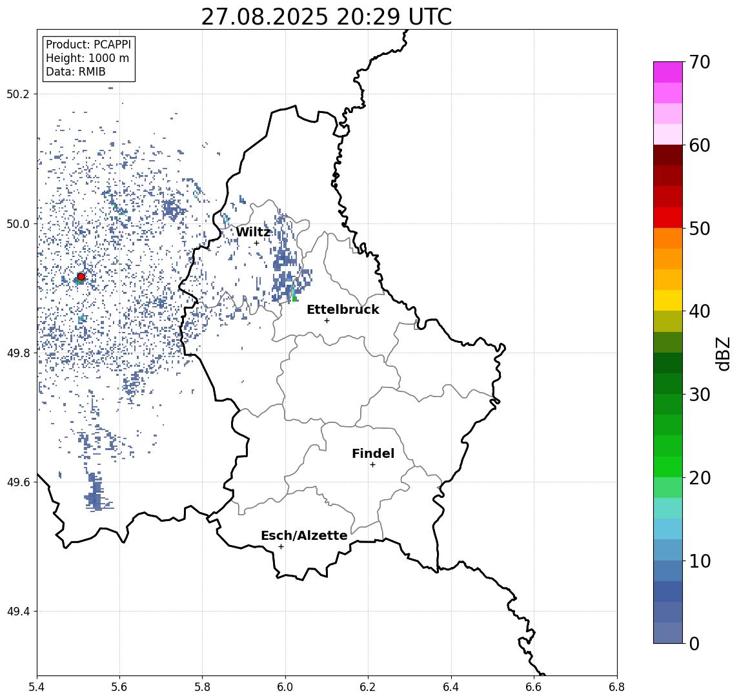The height and width of the screenshot is (700, 739).
Task: Click the latitude tick label 50.0
Action: coord(18,223)
